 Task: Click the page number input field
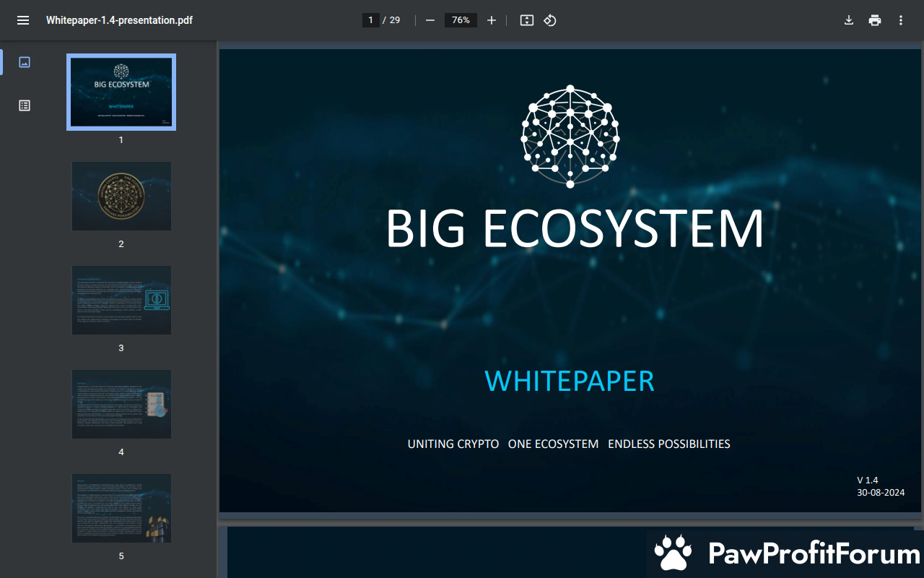[x=370, y=20]
